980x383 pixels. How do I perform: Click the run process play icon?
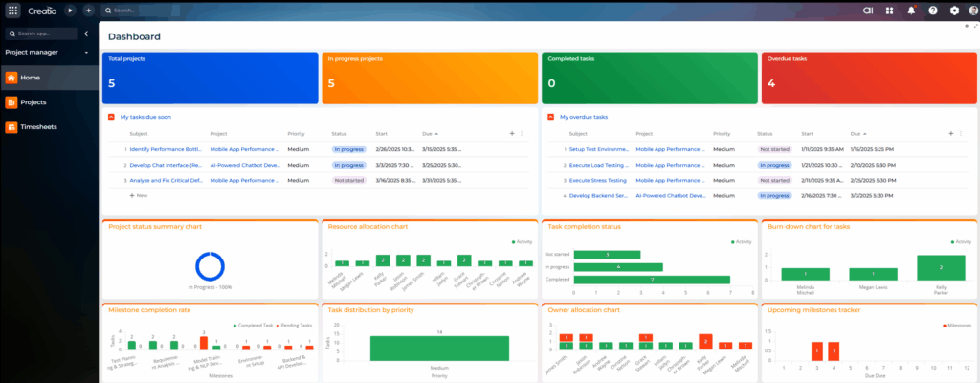tap(70, 11)
